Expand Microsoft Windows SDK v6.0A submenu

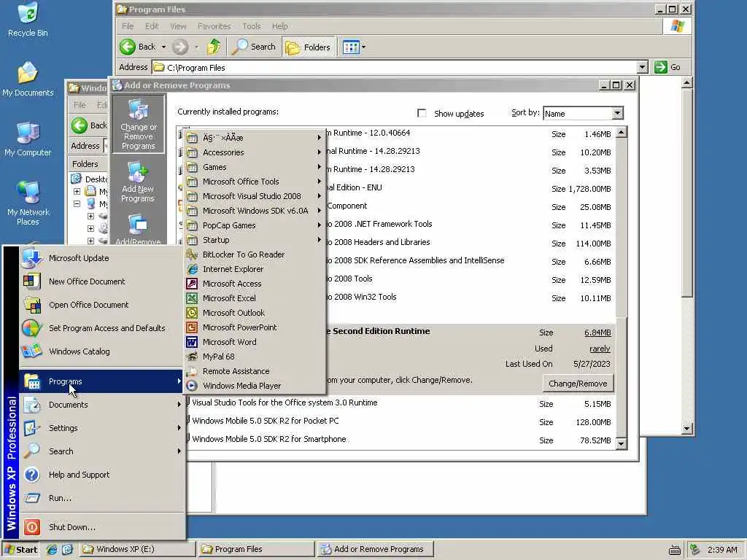(x=255, y=211)
